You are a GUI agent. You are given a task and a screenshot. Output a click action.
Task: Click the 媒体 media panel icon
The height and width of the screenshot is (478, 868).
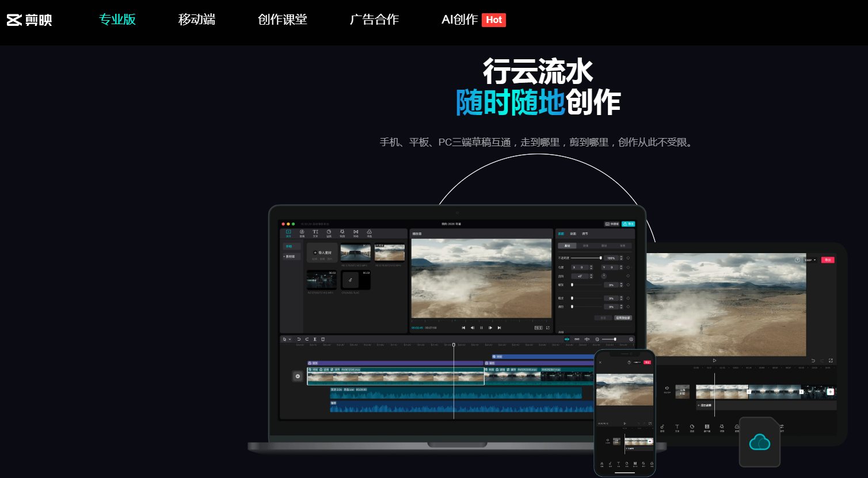288,232
